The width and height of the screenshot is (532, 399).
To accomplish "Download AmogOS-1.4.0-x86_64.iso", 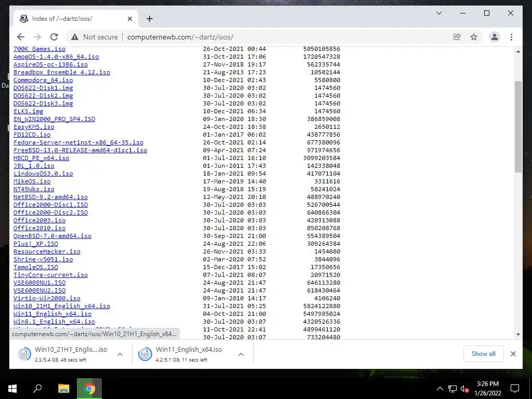I will 56,57.
